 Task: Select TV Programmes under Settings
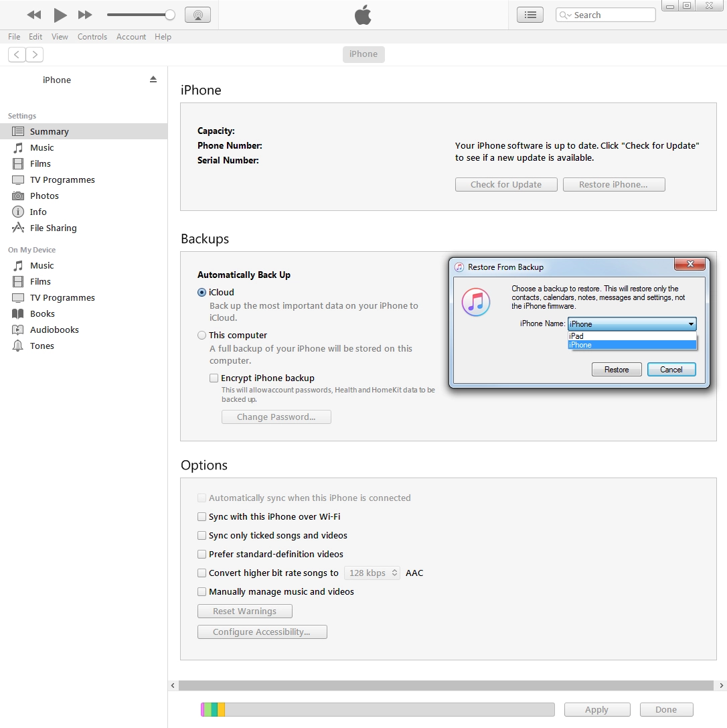coord(62,179)
